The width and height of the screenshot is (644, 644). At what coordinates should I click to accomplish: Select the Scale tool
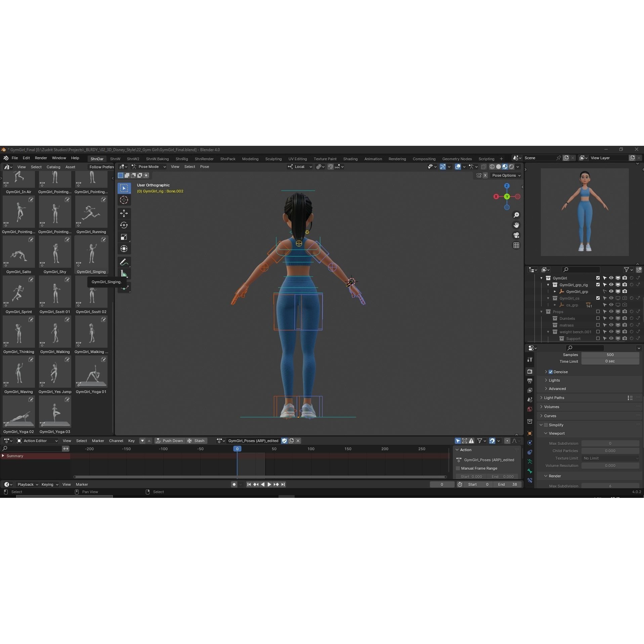pyautogui.click(x=124, y=237)
